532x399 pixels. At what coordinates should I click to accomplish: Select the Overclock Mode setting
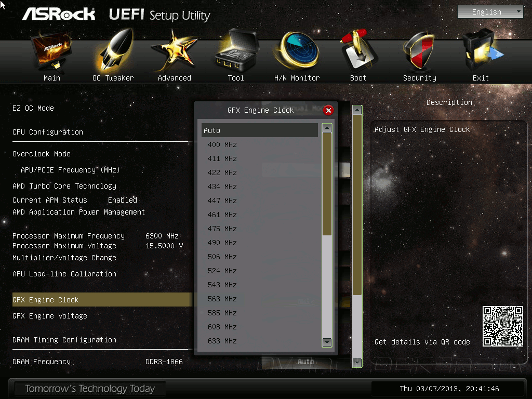click(x=42, y=154)
